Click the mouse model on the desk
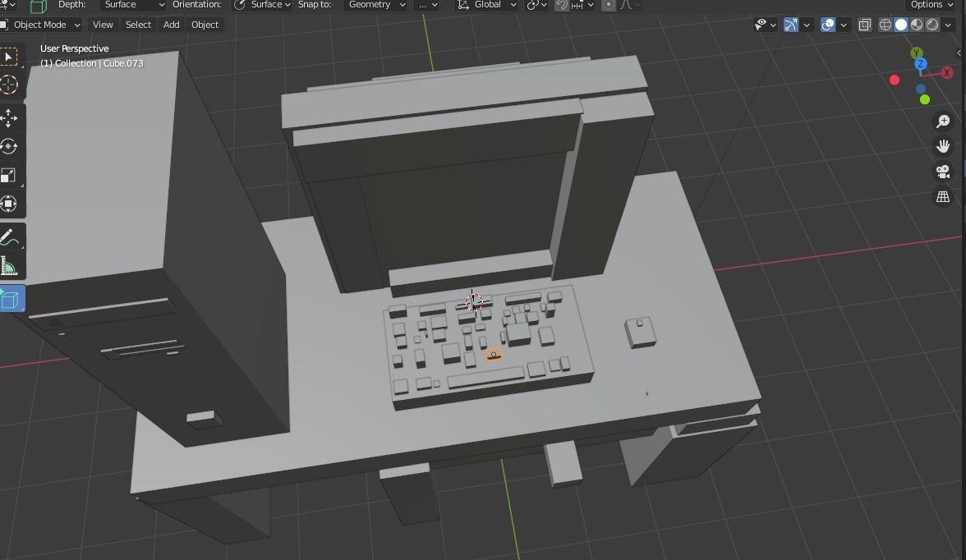This screenshot has height=560, width=966. tap(640, 332)
